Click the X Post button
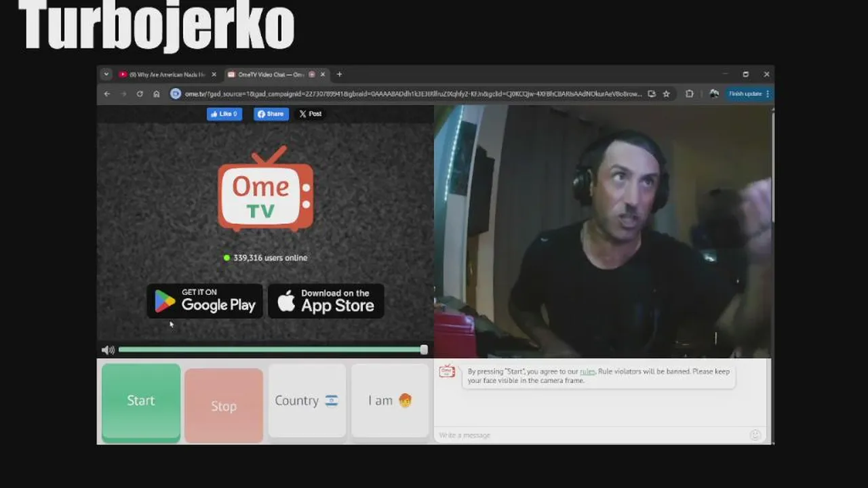 (x=311, y=114)
